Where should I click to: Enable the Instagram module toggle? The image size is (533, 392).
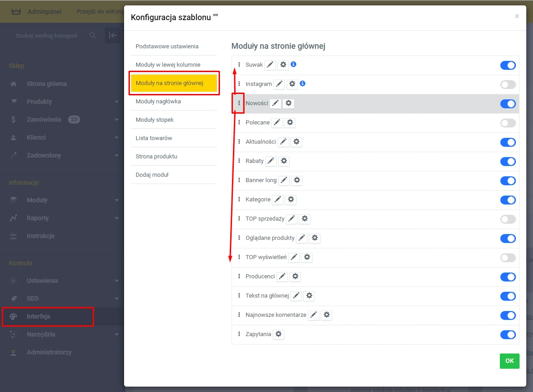coord(508,84)
